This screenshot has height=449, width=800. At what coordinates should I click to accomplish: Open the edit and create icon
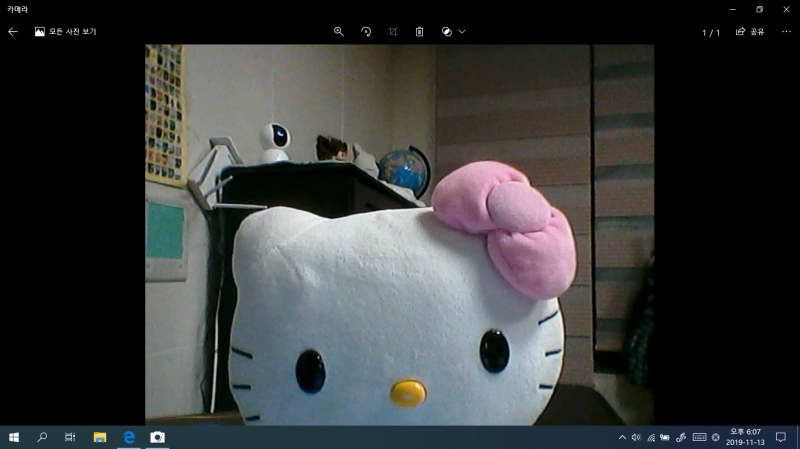pos(446,32)
